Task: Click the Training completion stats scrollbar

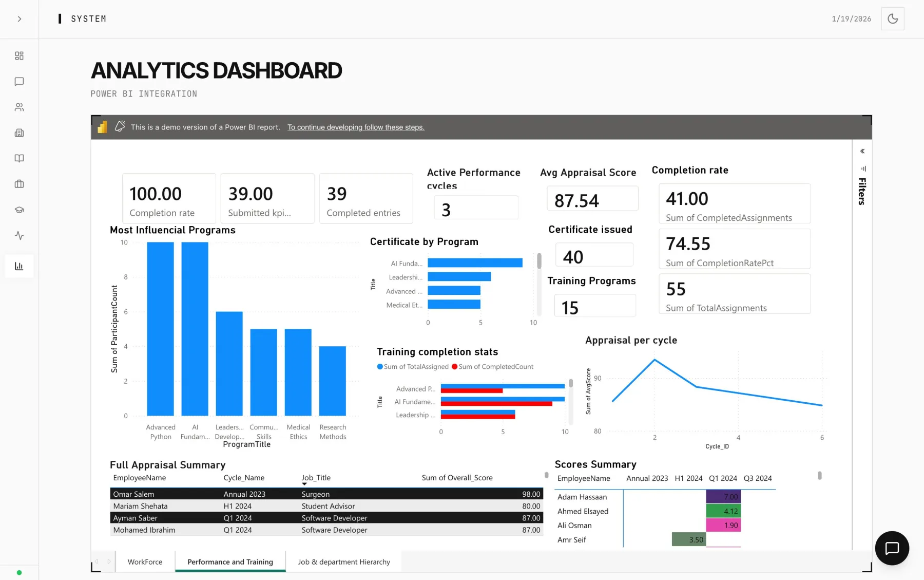Action: tap(571, 383)
